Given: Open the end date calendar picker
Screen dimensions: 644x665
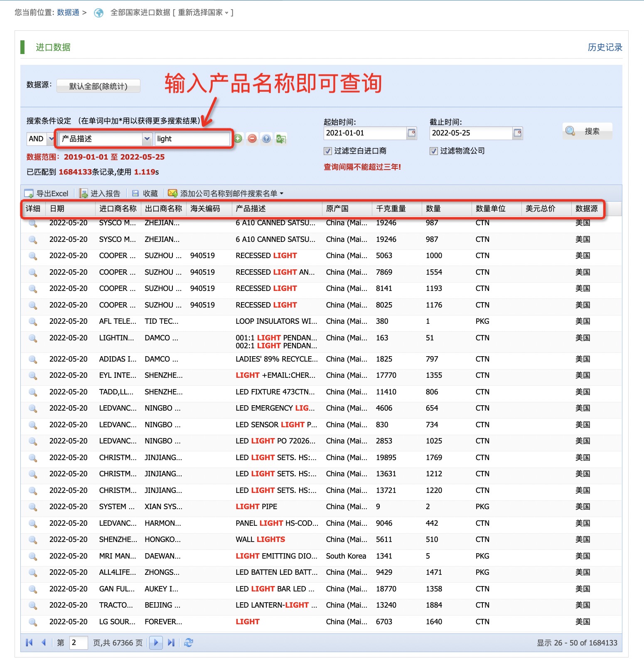Looking at the screenshot, I should point(517,133).
